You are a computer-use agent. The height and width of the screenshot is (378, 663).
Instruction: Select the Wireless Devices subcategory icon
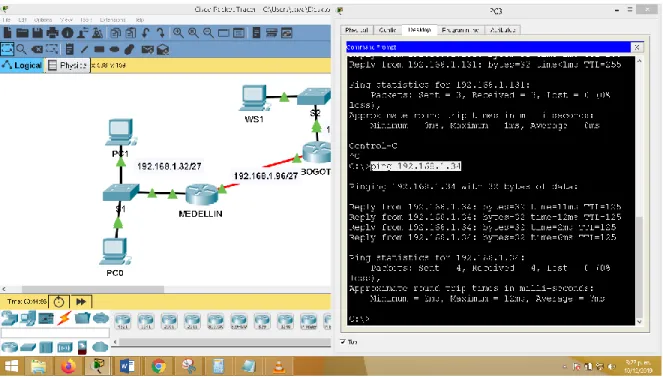[x=65, y=347]
